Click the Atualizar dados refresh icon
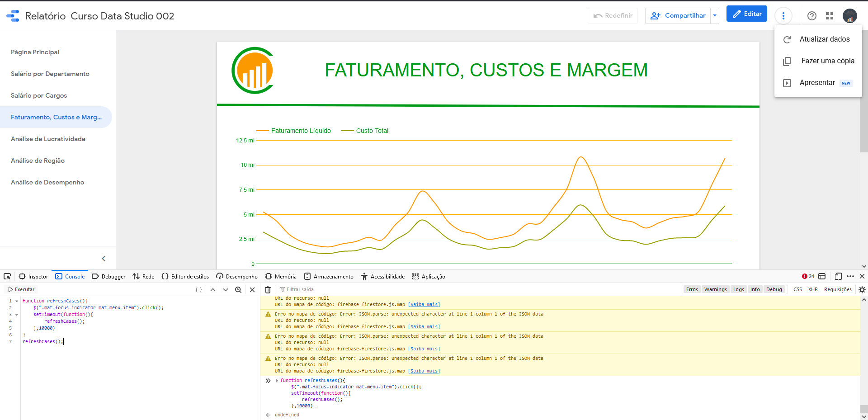The width and height of the screenshot is (868, 420). (x=787, y=39)
